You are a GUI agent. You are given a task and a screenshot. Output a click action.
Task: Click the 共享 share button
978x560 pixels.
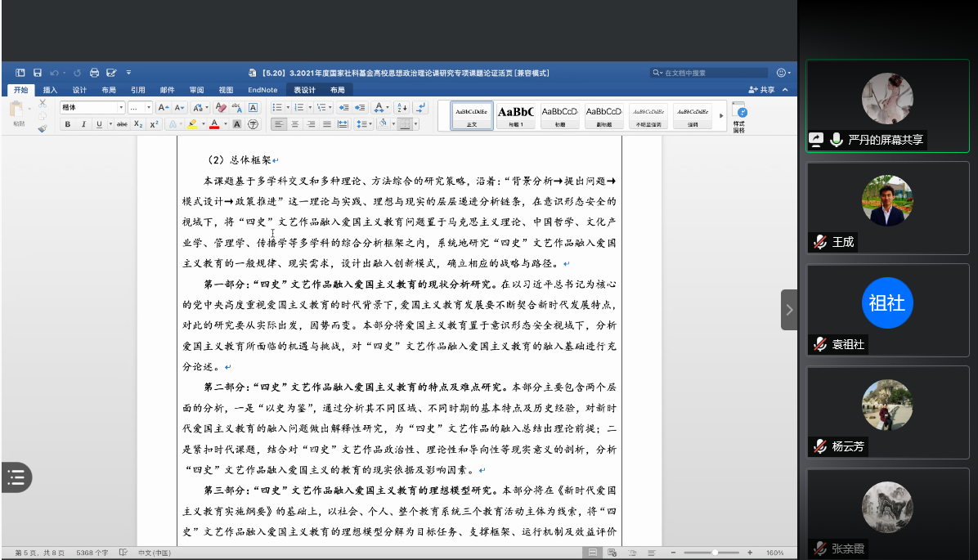[761, 90]
